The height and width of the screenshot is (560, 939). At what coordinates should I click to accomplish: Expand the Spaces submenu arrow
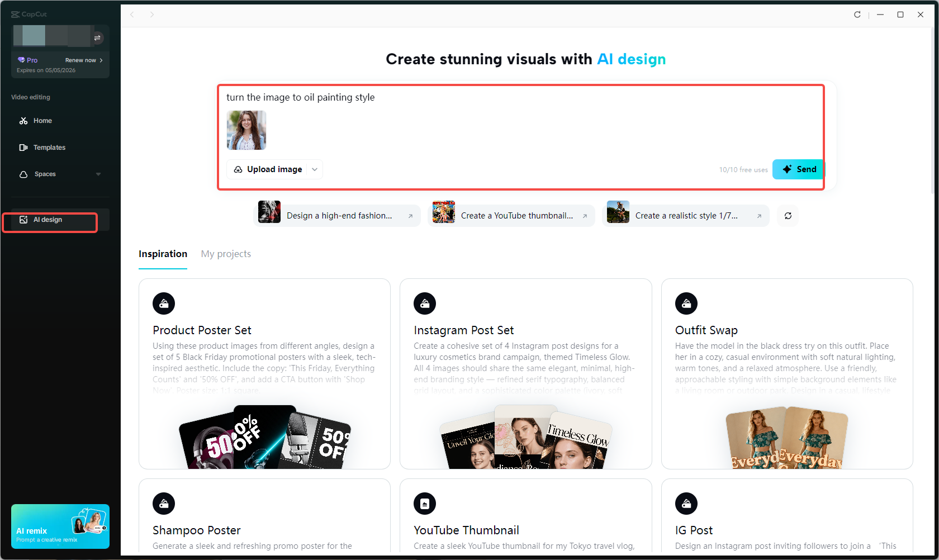[x=98, y=174]
